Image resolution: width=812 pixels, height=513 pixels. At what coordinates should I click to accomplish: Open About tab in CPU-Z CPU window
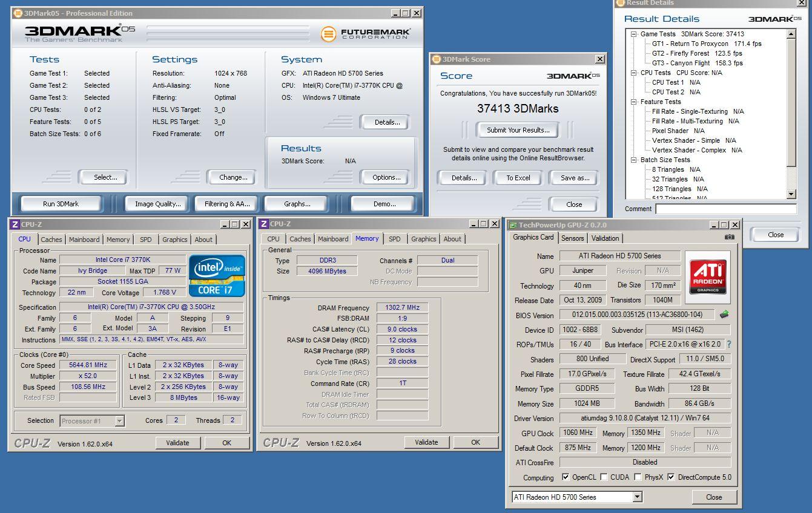[203, 240]
